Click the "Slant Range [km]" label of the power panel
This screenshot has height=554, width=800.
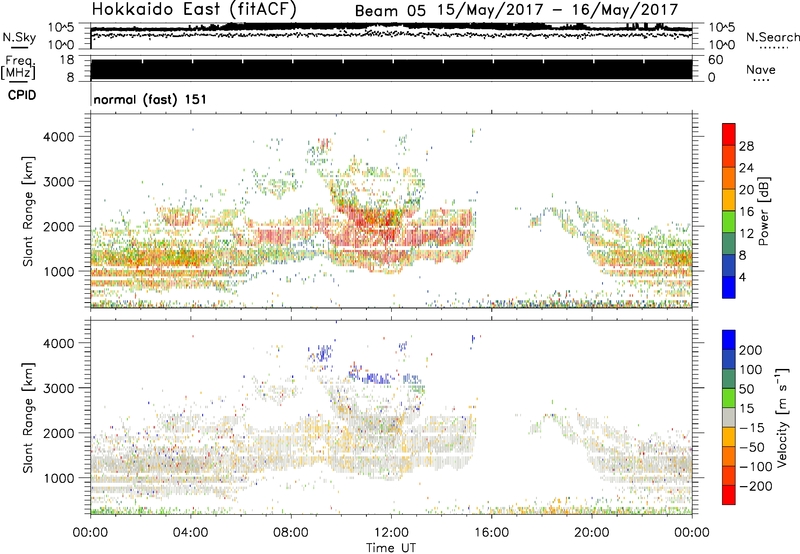28,211
